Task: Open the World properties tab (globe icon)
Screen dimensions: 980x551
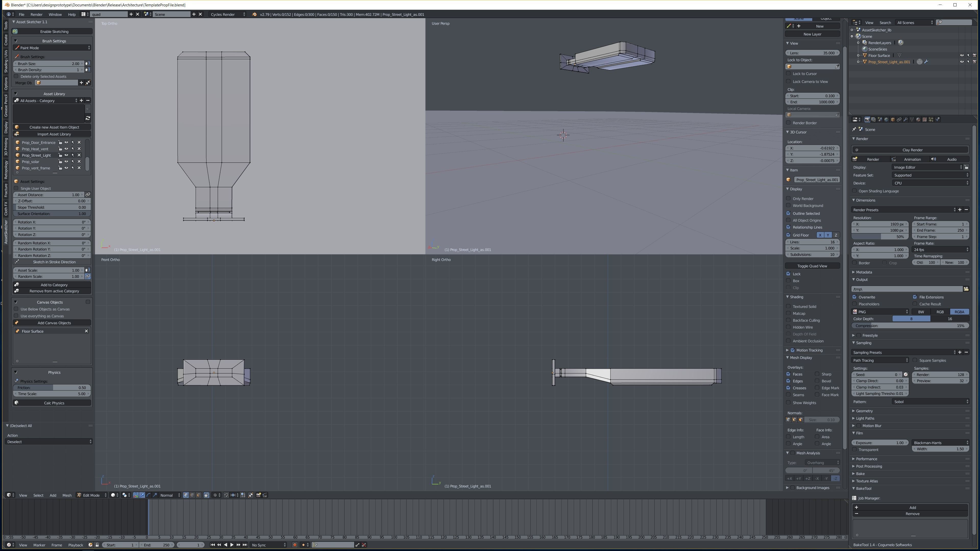Action: [x=886, y=119]
